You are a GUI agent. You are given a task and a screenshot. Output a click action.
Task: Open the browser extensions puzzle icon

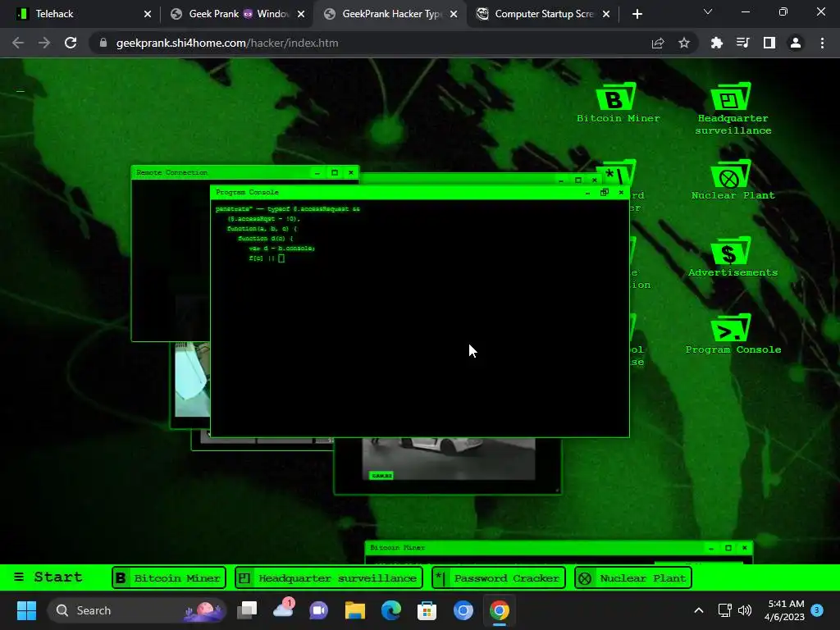click(x=716, y=43)
